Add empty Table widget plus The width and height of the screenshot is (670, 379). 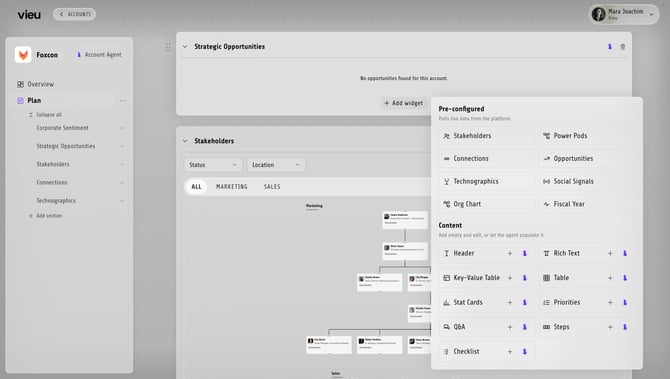(x=610, y=278)
